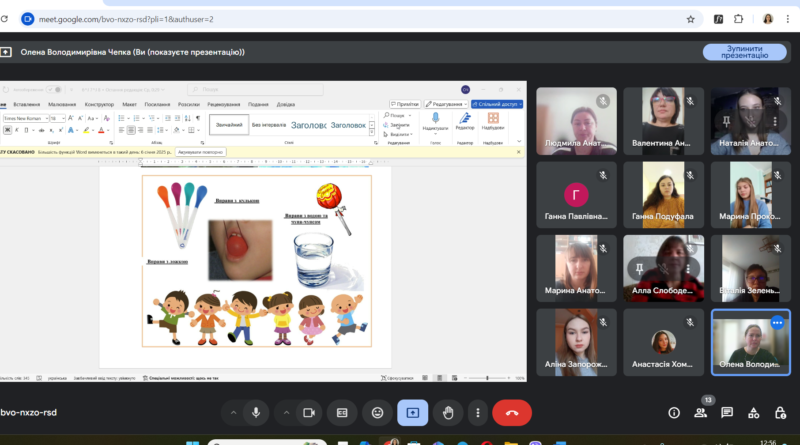Adjust the Word zoom slider
800x445 pixels.
tap(488, 378)
